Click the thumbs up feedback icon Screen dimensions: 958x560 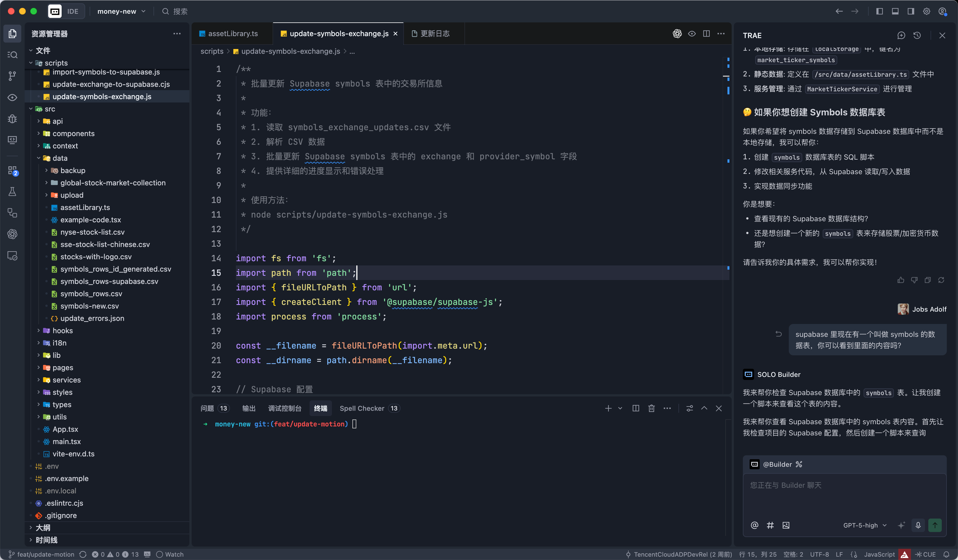tap(901, 280)
